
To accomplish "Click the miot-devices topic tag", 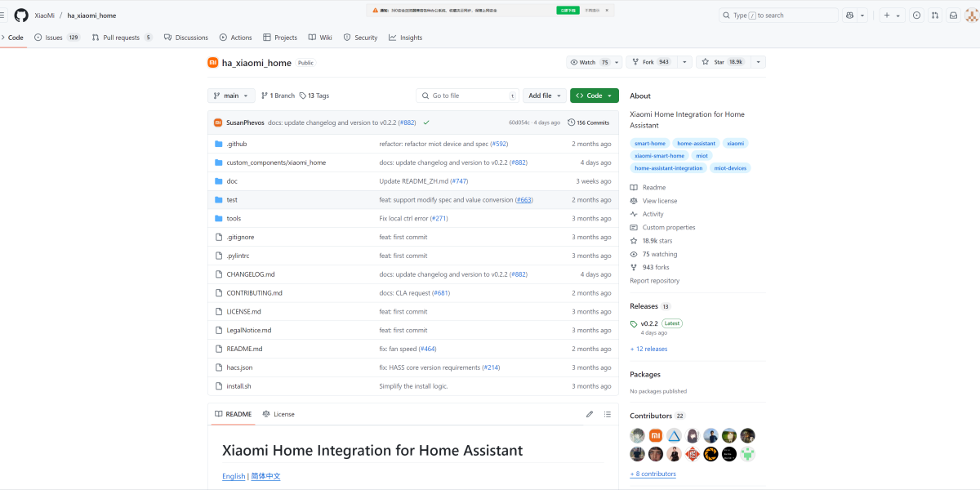I will pyautogui.click(x=730, y=167).
